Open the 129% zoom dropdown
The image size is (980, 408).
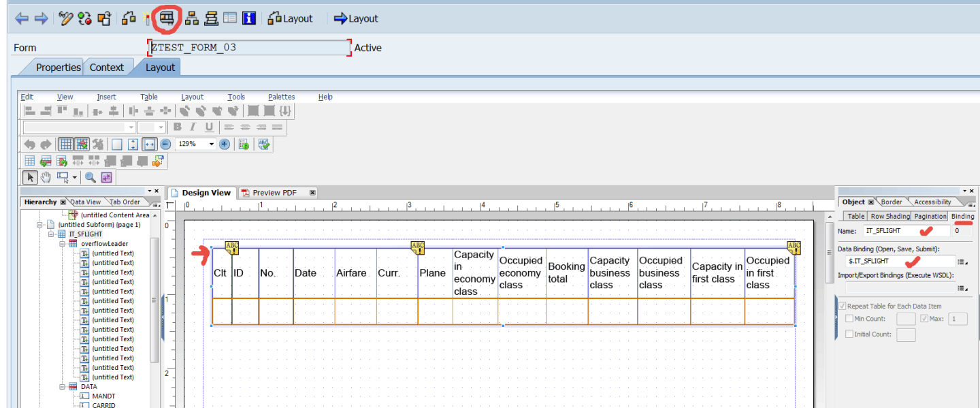click(x=212, y=144)
